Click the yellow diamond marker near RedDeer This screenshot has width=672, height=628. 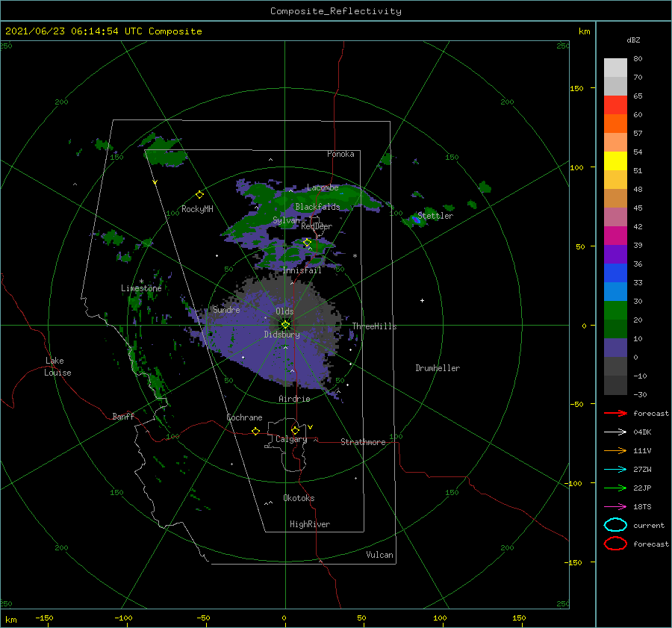[x=307, y=243]
